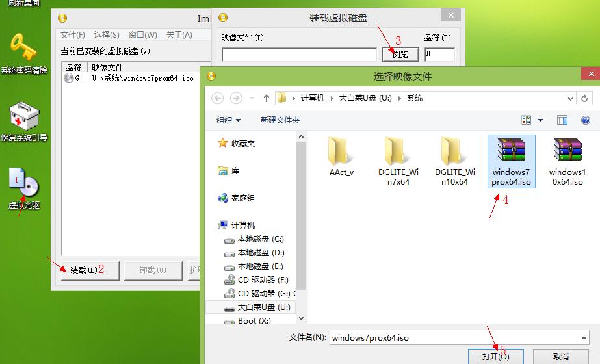Expand breadcrumb arrow after 大白菜U盘 (U:)
Viewport: 600px width, 364px height.
point(399,98)
